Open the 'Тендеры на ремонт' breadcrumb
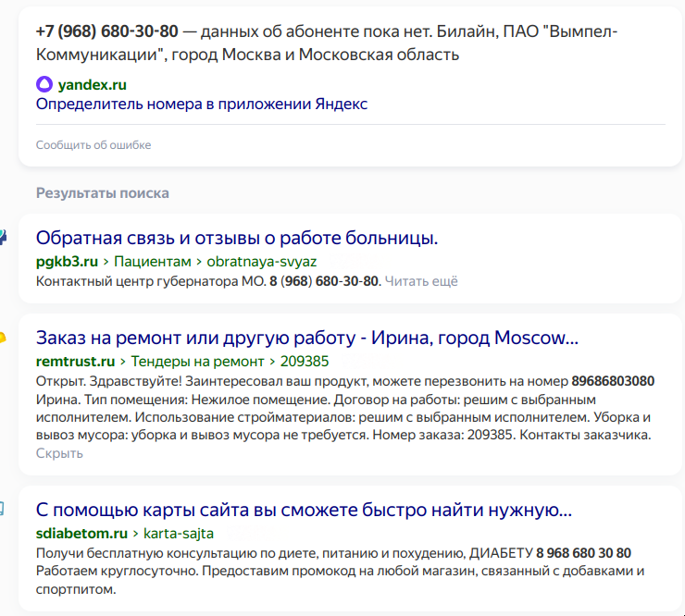 (197, 362)
